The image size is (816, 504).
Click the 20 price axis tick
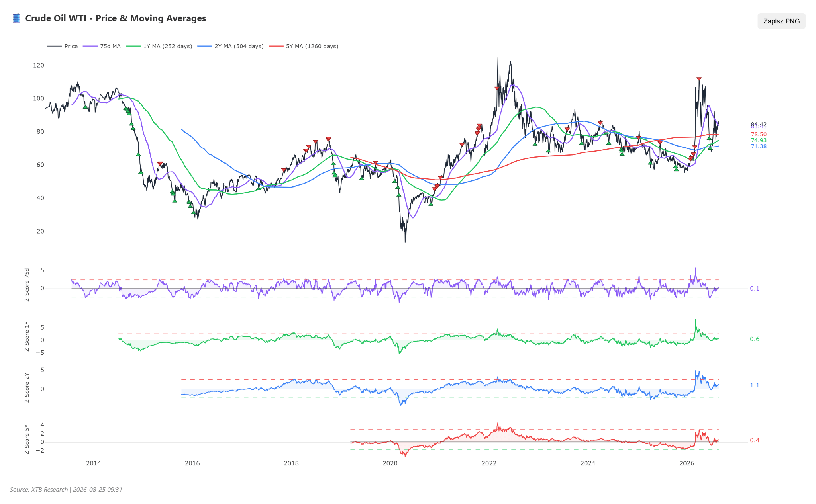(40, 231)
